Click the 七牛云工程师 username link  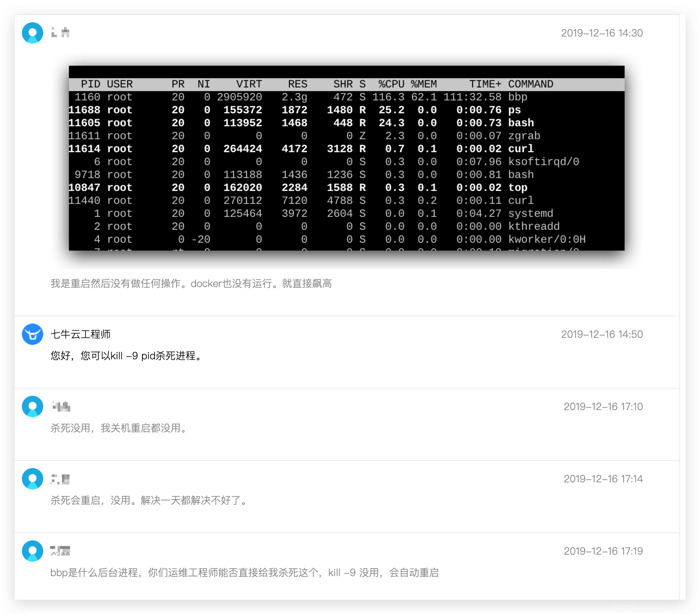pyautogui.click(x=81, y=334)
